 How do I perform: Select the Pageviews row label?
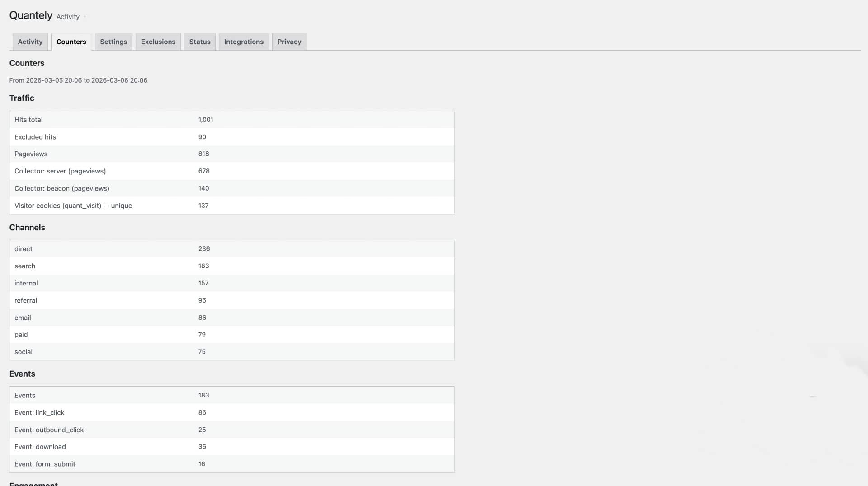(x=31, y=154)
